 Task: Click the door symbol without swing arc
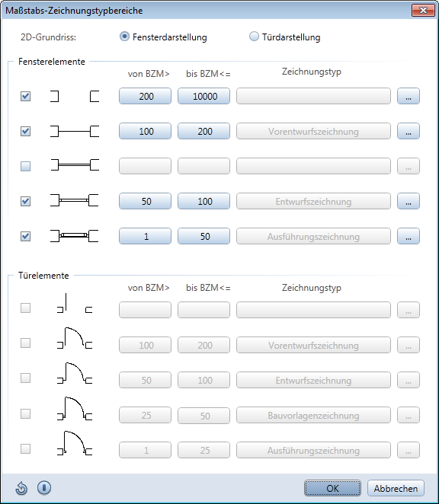point(75,304)
